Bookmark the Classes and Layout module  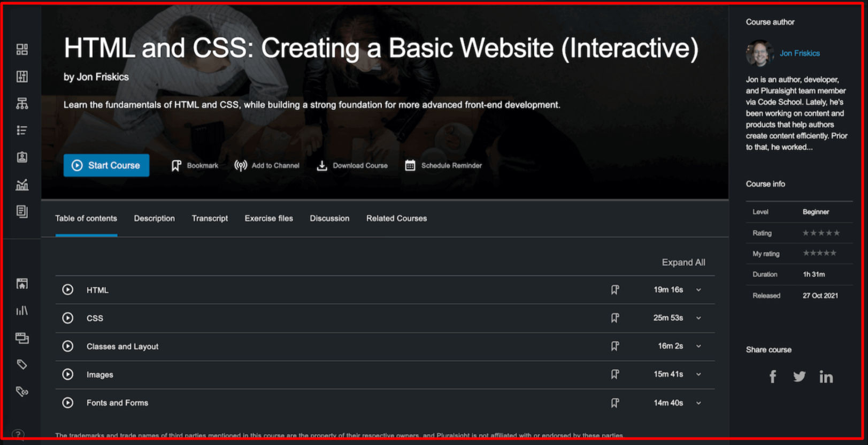pyautogui.click(x=615, y=347)
